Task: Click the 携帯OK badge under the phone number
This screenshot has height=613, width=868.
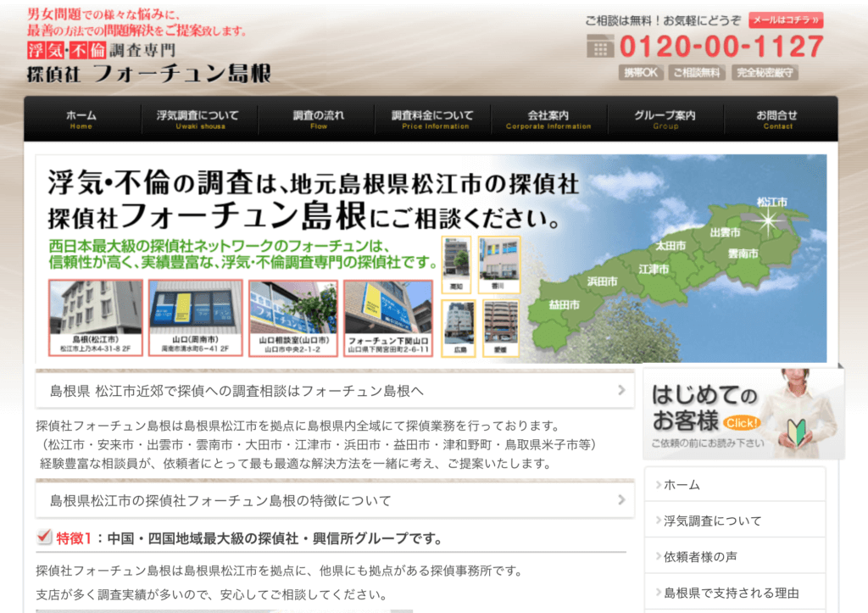Action: pos(641,73)
